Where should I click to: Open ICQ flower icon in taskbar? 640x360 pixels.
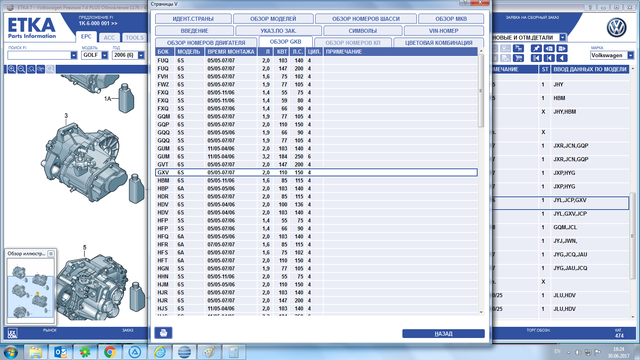(85, 352)
